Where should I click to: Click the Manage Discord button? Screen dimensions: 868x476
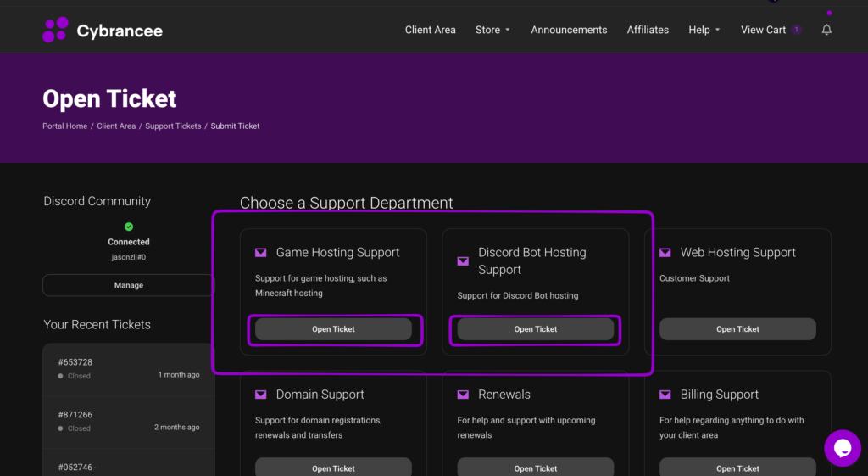point(129,285)
